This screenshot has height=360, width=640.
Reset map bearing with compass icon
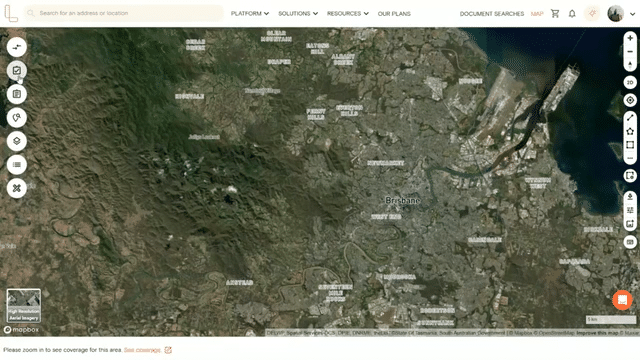pyautogui.click(x=630, y=64)
